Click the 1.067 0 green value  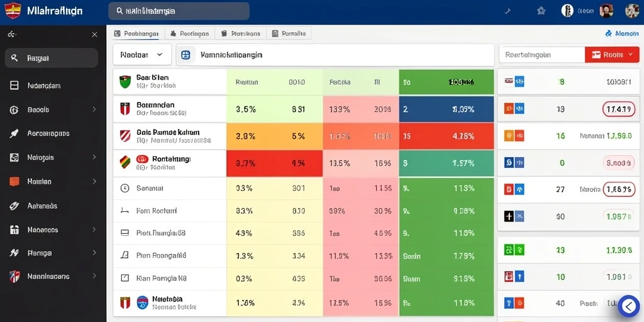click(x=619, y=216)
